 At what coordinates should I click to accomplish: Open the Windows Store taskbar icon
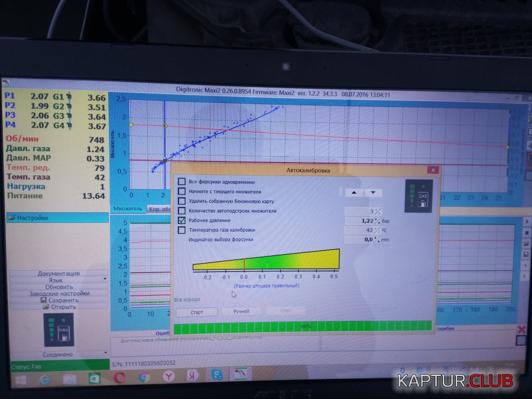coord(95,378)
